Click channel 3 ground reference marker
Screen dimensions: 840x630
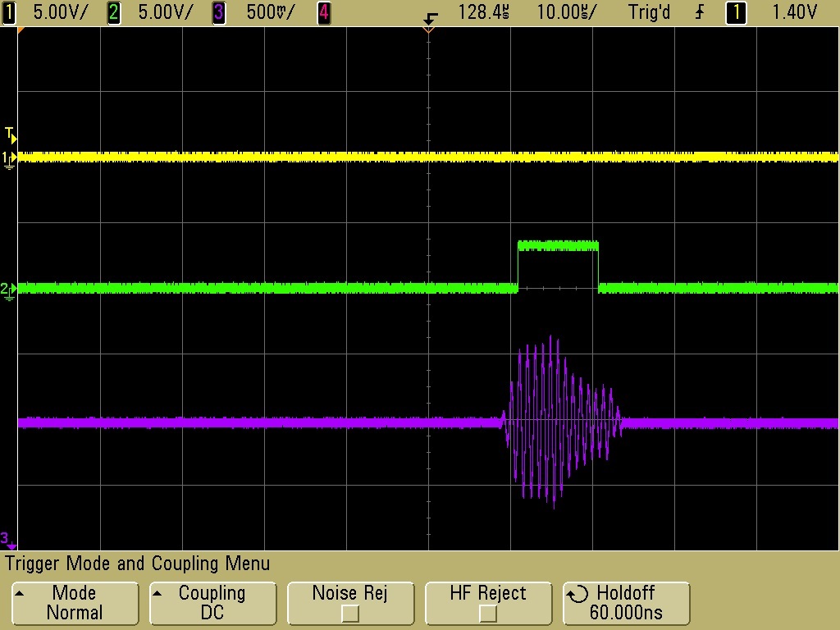coord(8,540)
